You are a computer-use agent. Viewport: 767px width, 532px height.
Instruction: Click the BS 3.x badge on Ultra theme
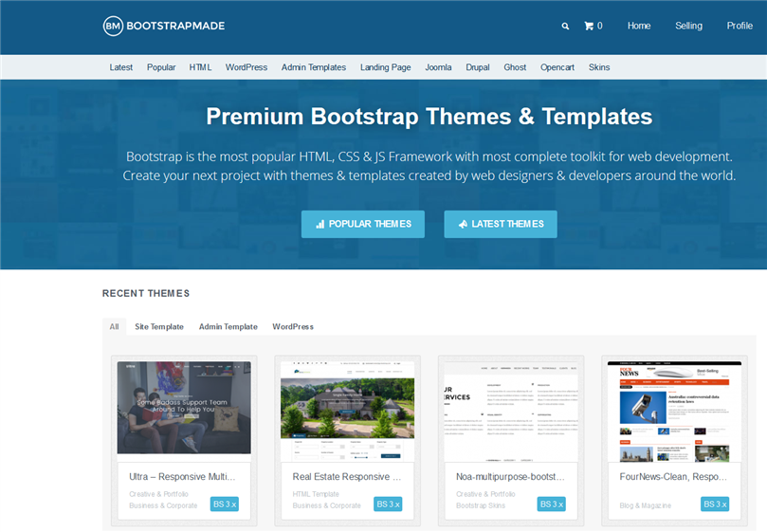pyautogui.click(x=225, y=504)
